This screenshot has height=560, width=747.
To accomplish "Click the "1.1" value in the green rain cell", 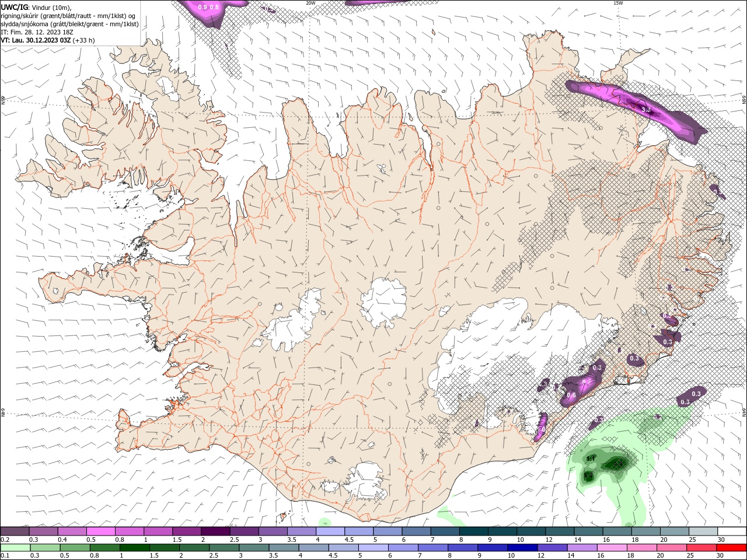I will click(x=590, y=459).
